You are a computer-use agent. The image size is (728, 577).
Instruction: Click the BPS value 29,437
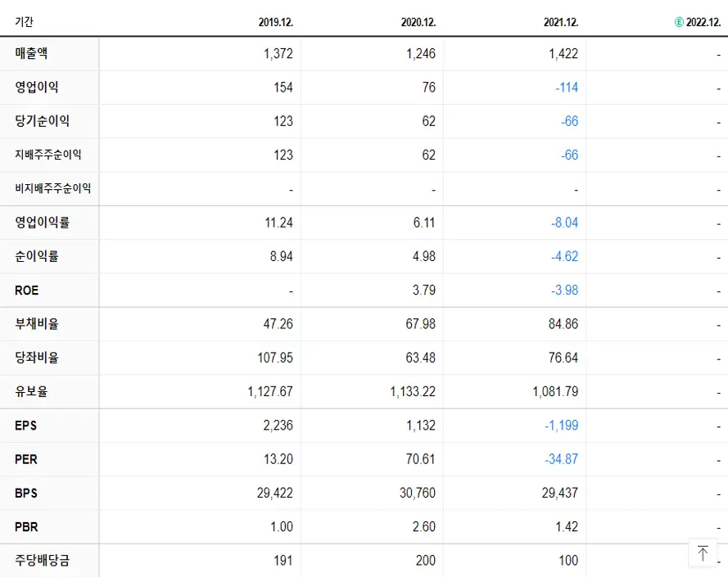[560, 494]
